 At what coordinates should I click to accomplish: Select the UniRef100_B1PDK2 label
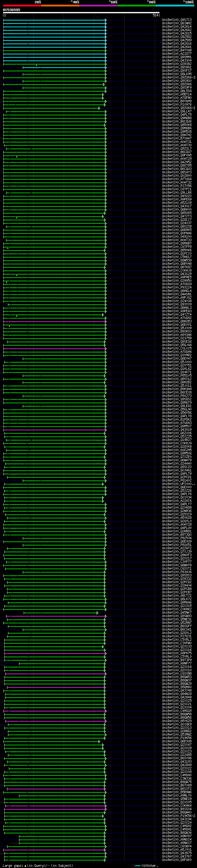[x=177, y=419]
